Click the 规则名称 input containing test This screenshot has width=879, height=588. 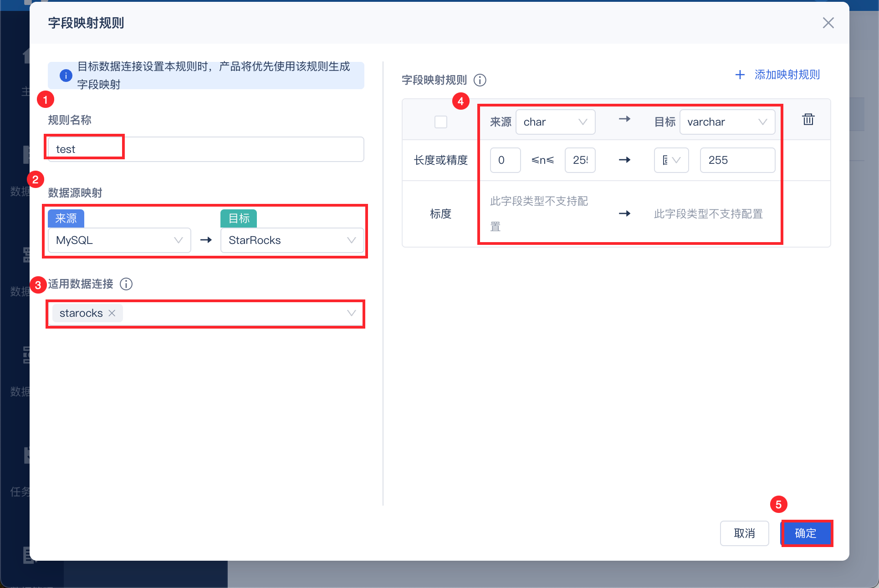[x=205, y=149]
